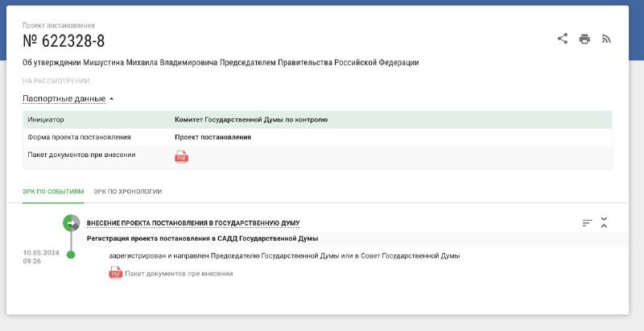Click the На рассмотрении status text
Viewport: 644px width, 331px height.
[x=56, y=81]
